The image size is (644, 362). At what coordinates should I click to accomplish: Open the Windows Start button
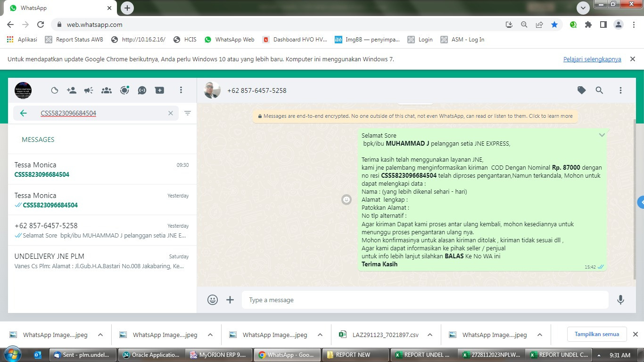pyautogui.click(x=12, y=355)
